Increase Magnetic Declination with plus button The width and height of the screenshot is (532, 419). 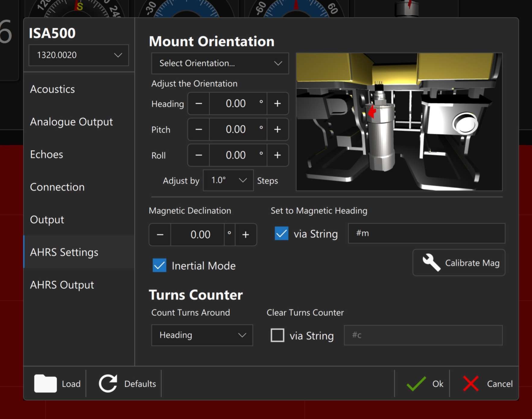tap(246, 235)
